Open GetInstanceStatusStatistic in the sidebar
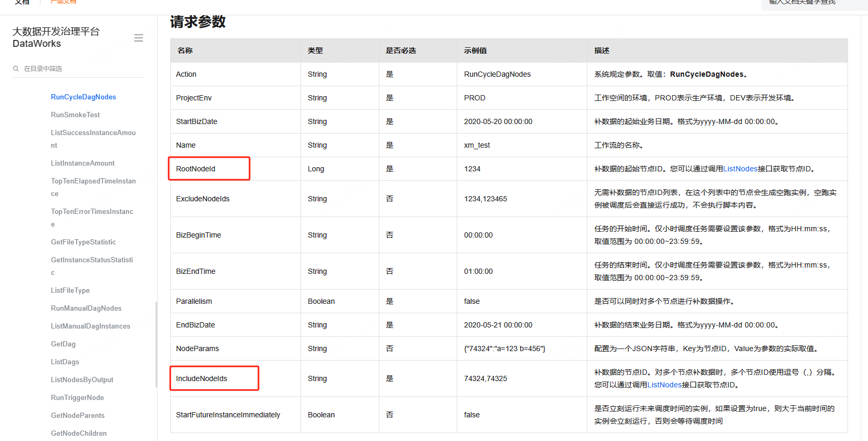868x441 pixels. (x=92, y=266)
